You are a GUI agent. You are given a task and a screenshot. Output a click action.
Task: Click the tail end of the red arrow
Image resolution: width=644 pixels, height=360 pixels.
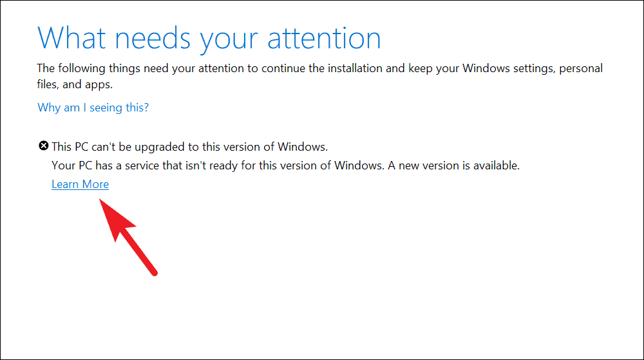154,272
